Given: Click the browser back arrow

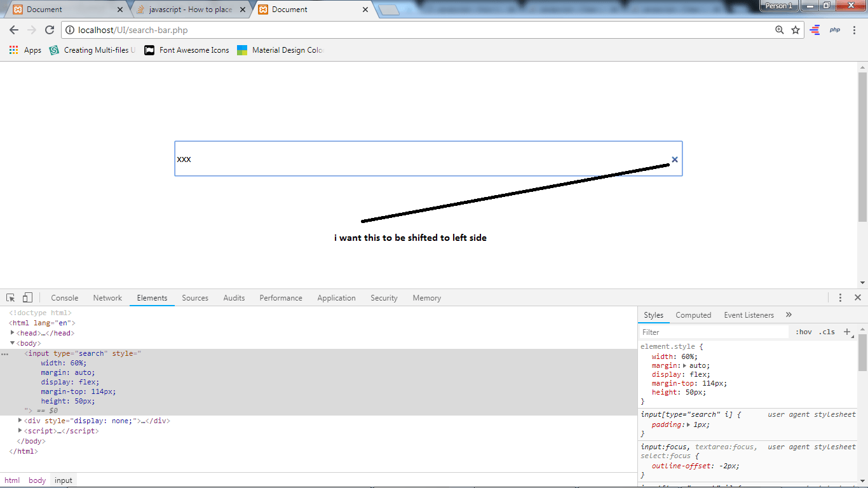Looking at the screenshot, I should tap(14, 30).
